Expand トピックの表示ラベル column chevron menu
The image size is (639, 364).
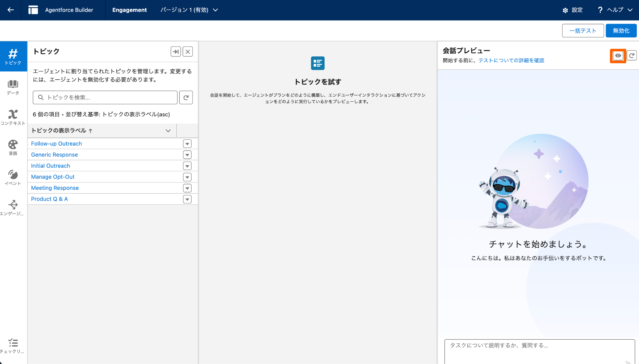coord(168,131)
